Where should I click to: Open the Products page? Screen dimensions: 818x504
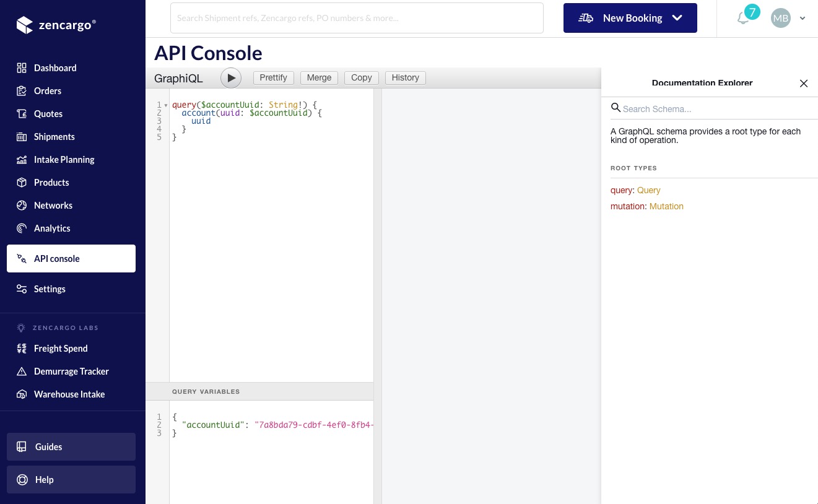pos(51,182)
